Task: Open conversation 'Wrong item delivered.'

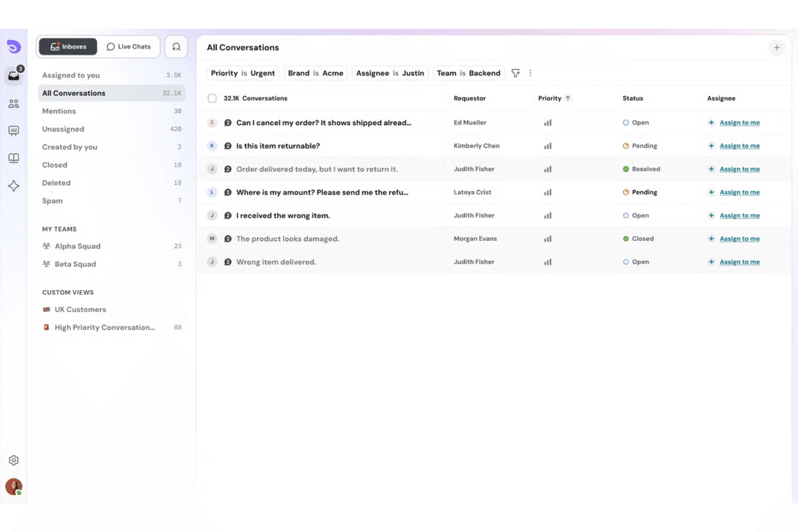Action: [276, 262]
